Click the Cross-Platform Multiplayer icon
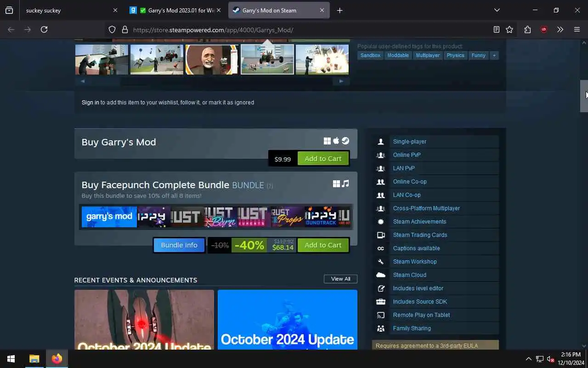588x368 pixels. [380, 208]
